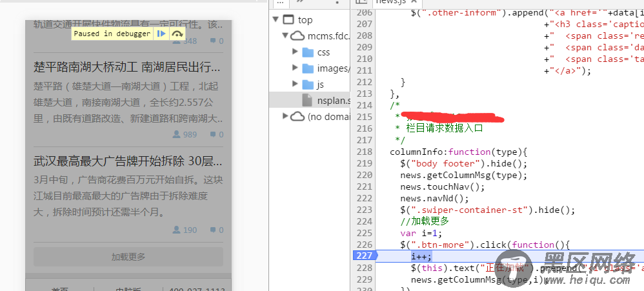The width and height of the screenshot is (644, 291).
Task: Click news.touchNav() on line 221
Action: (x=443, y=186)
